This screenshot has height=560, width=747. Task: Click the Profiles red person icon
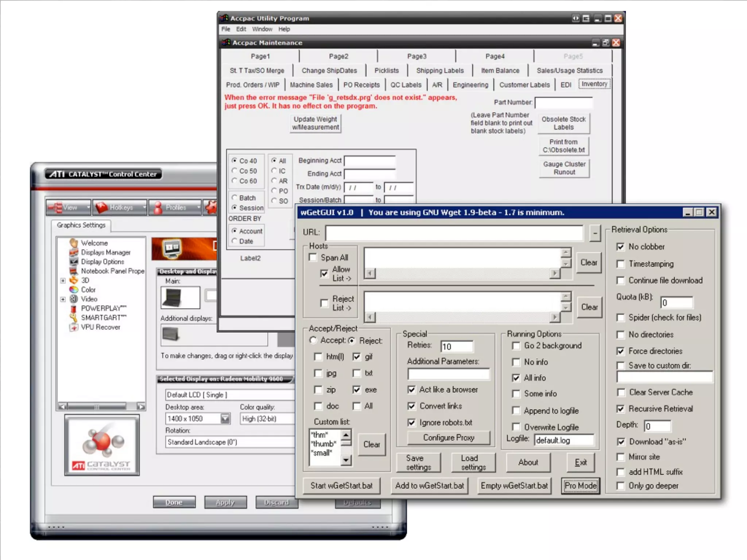pyautogui.click(x=158, y=207)
